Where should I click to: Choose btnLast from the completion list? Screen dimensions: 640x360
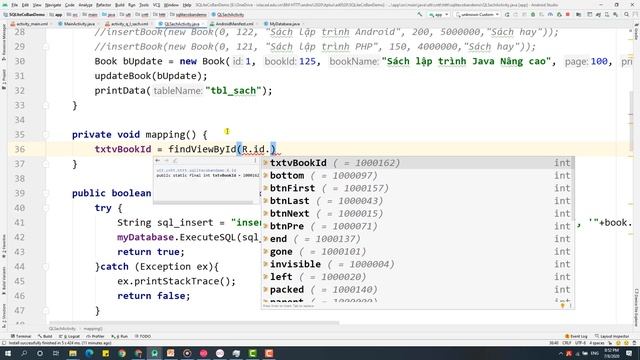(418, 201)
